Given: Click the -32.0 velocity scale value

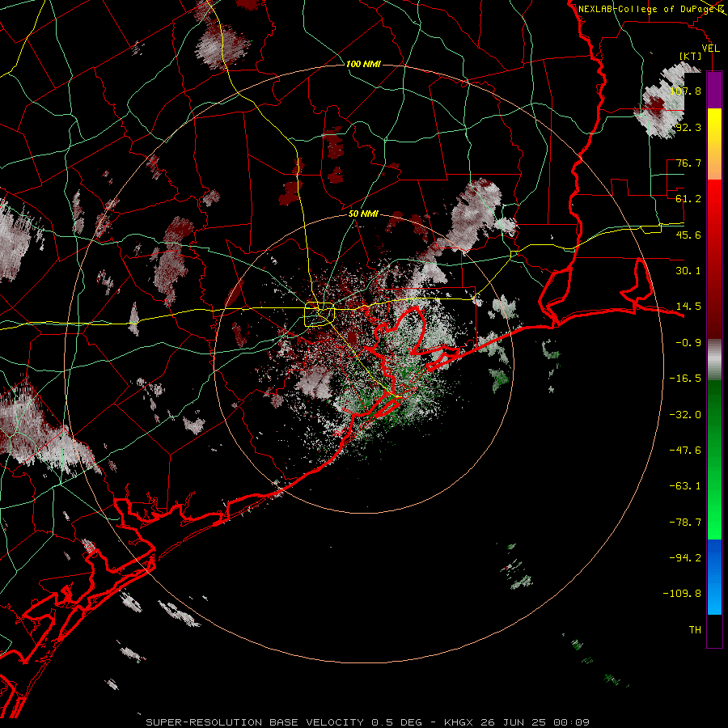Looking at the screenshot, I should click(x=685, y=415).
